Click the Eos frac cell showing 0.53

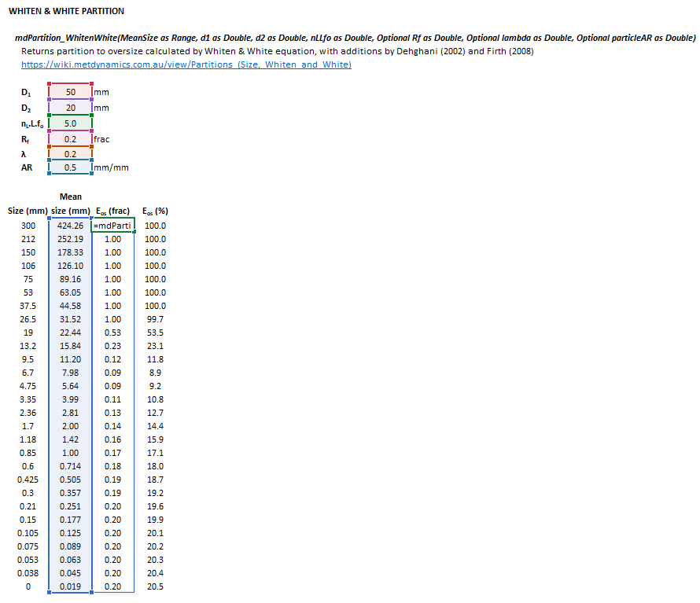pos(113,333)
